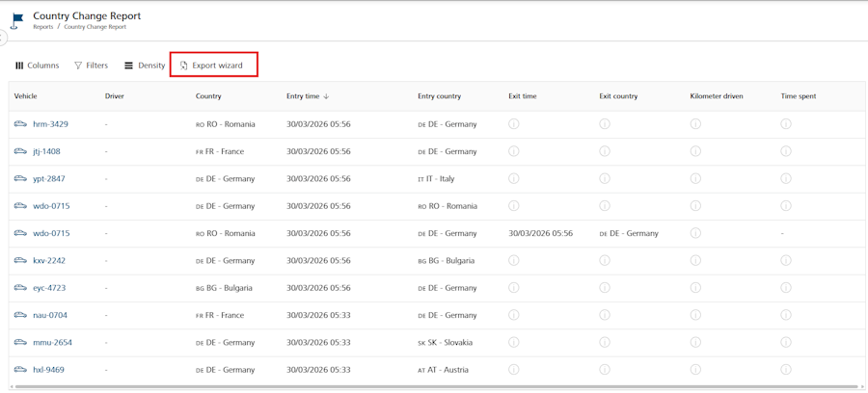The image size is (868, 393).
Task: Click the 30/03/2026 05:56 exit time cell
Action: 541,233
